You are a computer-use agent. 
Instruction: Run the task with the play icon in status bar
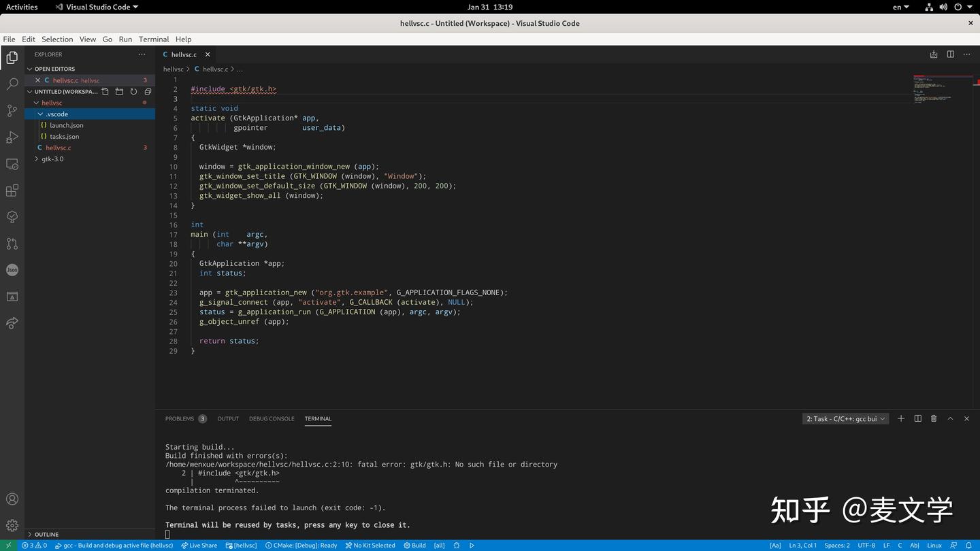coord(472,545)
